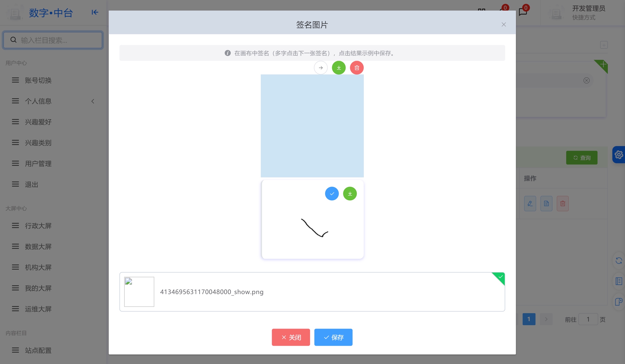The height and width of the screenshot is (364, 625).
Task: Click the green 查询 button in the background page
Action: (x=582, y=158)
